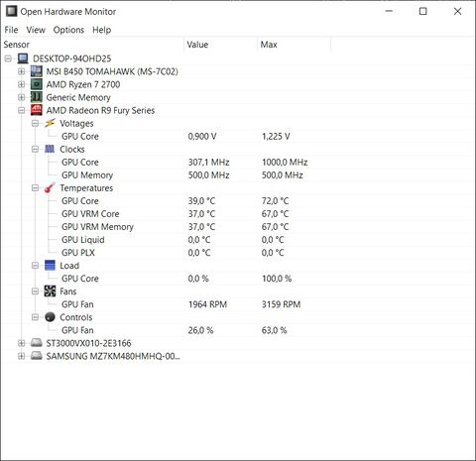Expand the ST3000VX010-2E3166 drive node
This screenshot has height=461, width=476.
tap(22, 343)
